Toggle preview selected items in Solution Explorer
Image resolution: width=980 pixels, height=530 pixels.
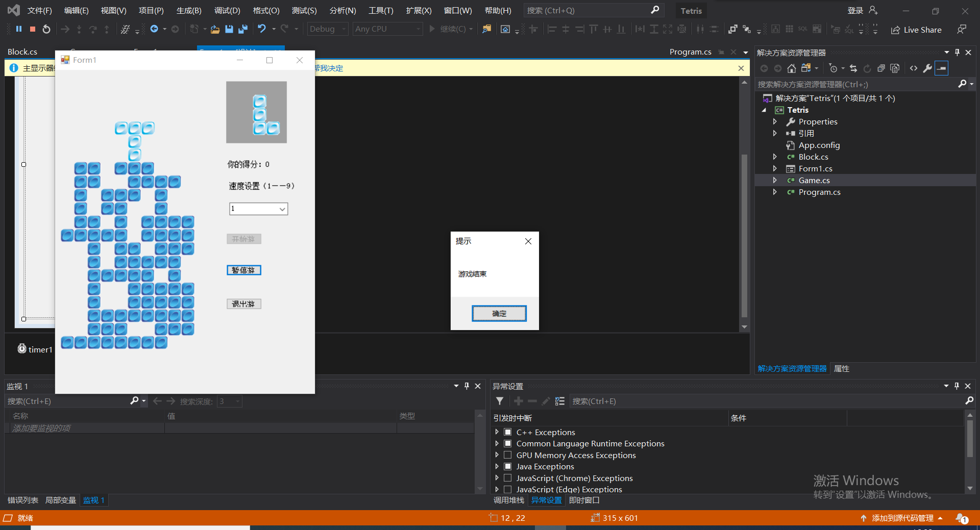point(942,68)
